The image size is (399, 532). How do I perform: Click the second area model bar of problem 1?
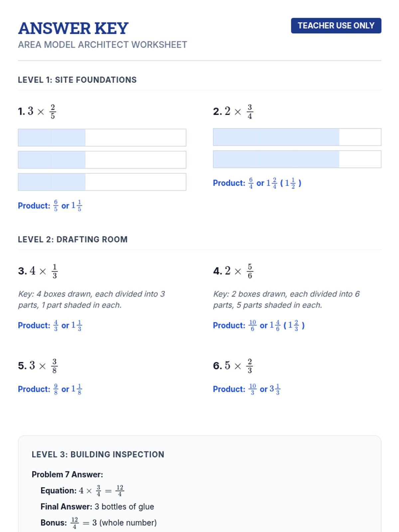[x=102, y=160]
